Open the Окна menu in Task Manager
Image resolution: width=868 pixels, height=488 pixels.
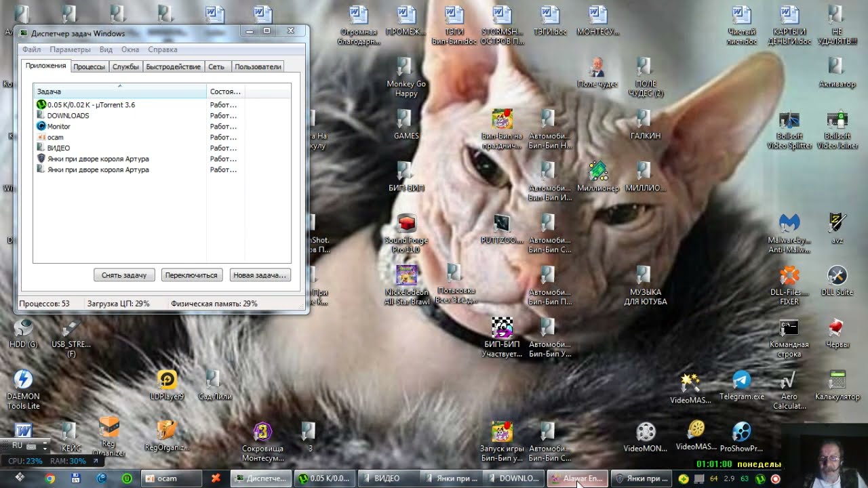(x=130, y=49)
